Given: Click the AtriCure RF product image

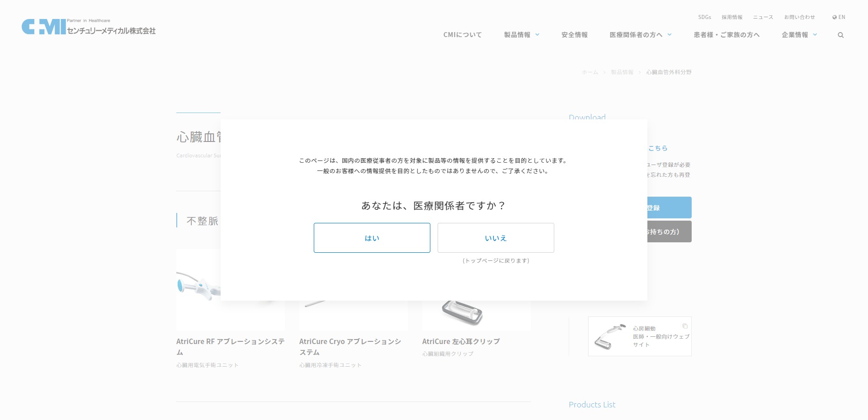Looking at the screenshot, I should click(x=198, y=289).
